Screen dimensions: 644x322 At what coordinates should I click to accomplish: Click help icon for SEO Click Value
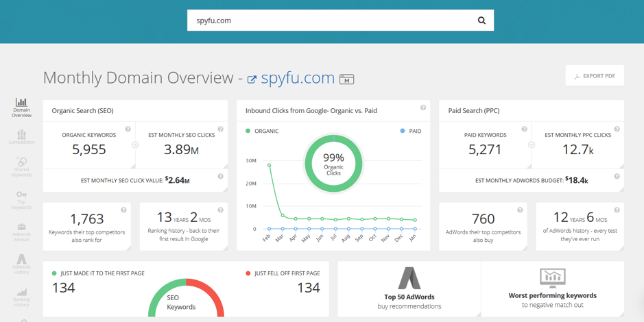point(221,176)
